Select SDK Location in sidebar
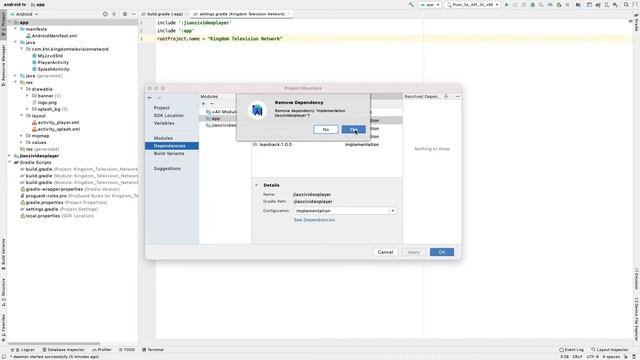This screenshot has height=360, width=640. [x=169, y=116]
